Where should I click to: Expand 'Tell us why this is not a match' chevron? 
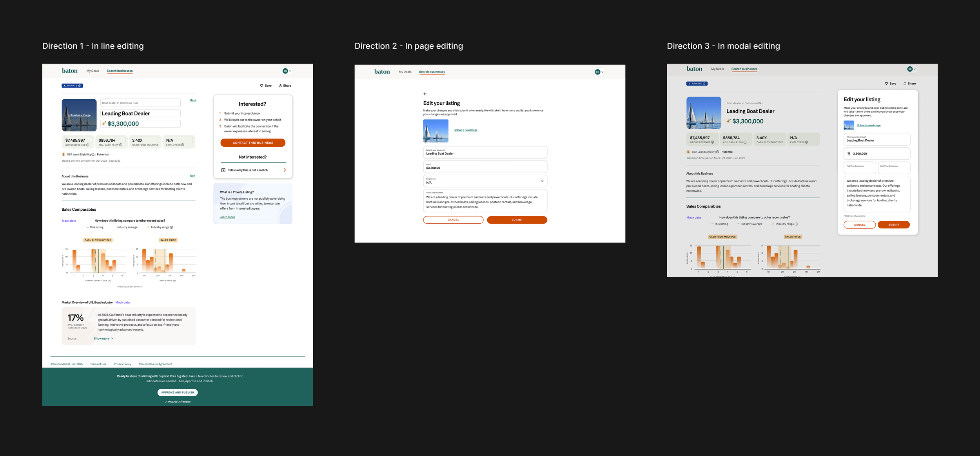(x=285, y=170)
